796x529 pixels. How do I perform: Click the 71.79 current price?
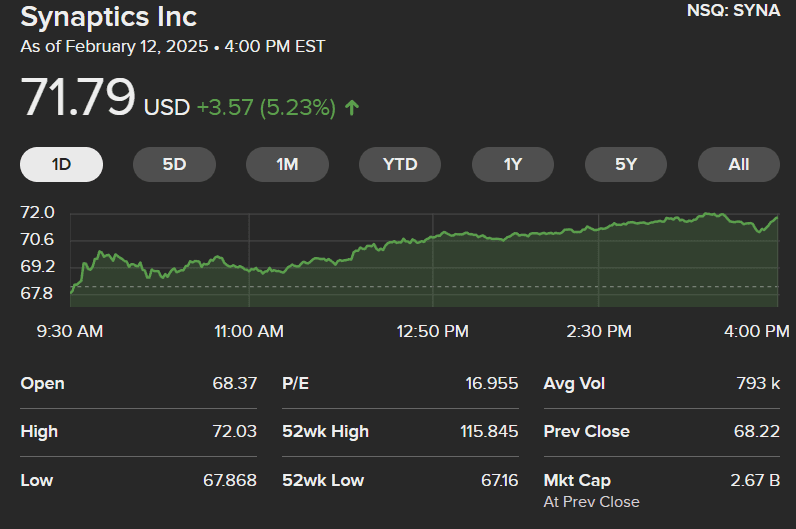[78, 99]
